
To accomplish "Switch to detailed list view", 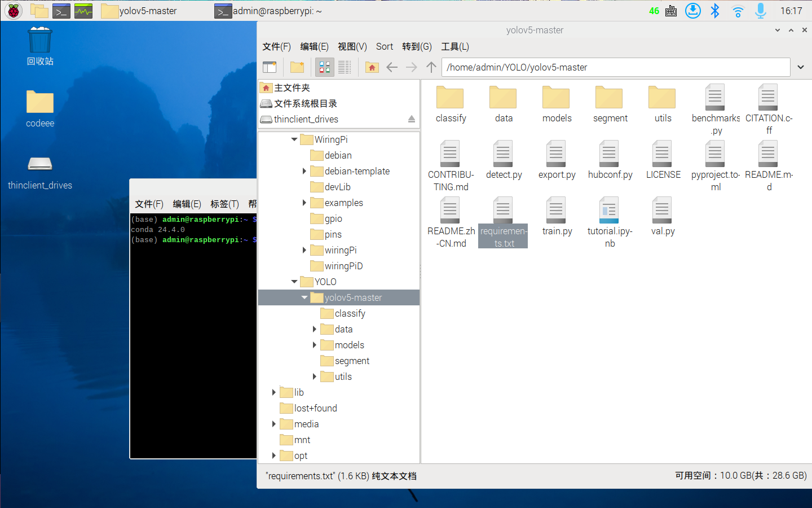I will click(345, 67).
